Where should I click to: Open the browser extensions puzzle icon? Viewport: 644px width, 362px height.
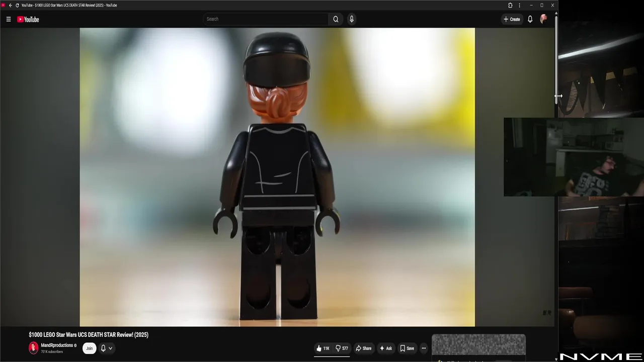pyautogui.click(x=510, y=5)
